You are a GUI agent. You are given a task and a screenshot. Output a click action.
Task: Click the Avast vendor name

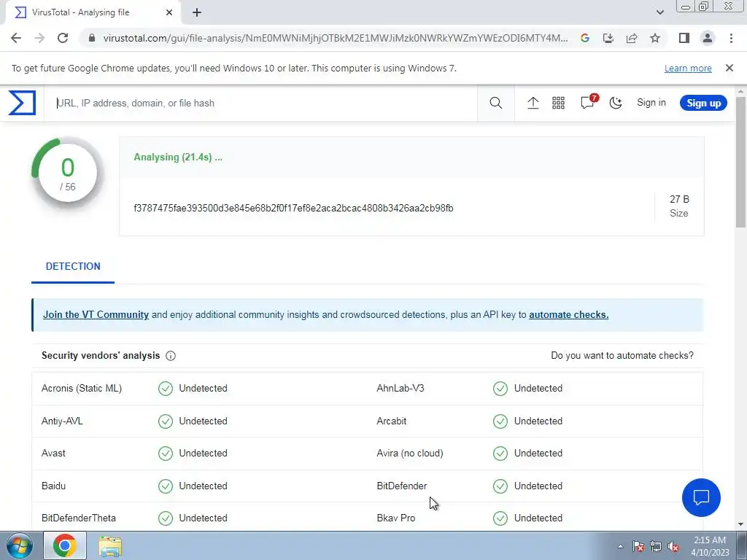53,454
